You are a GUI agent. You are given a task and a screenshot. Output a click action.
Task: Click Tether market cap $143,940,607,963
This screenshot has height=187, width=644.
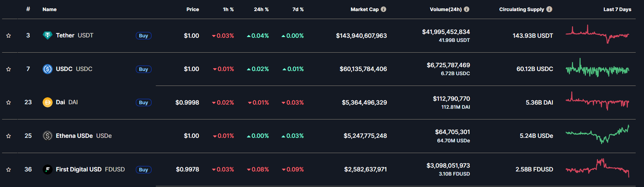pos(361,36)
